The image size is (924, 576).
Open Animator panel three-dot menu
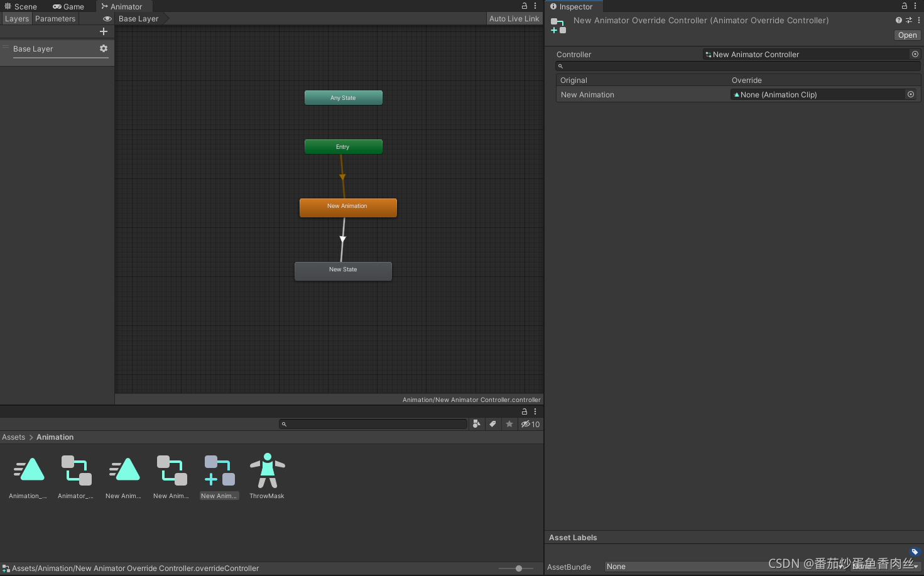coord(535,6)
